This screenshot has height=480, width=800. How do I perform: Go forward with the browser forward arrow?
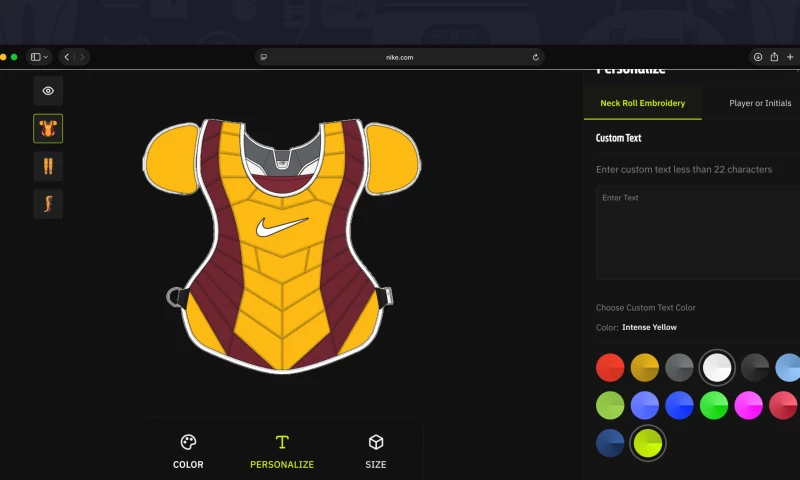(x=82, y=57)
